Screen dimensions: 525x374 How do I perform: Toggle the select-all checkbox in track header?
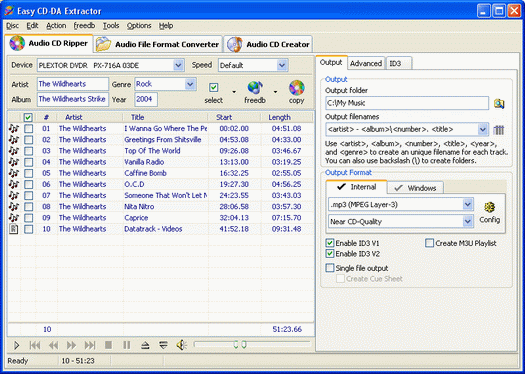[x=28, y=117]
